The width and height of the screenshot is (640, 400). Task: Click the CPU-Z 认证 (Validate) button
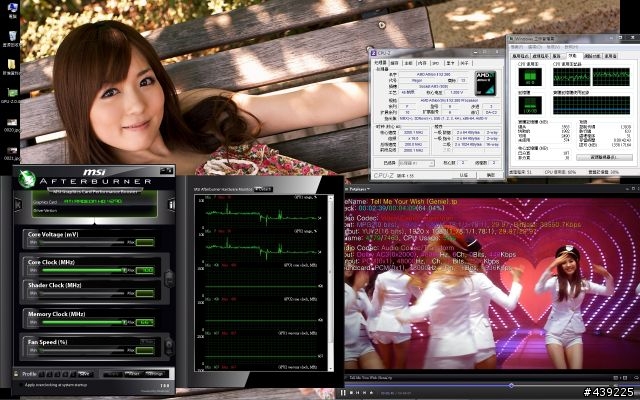[464, 175]
